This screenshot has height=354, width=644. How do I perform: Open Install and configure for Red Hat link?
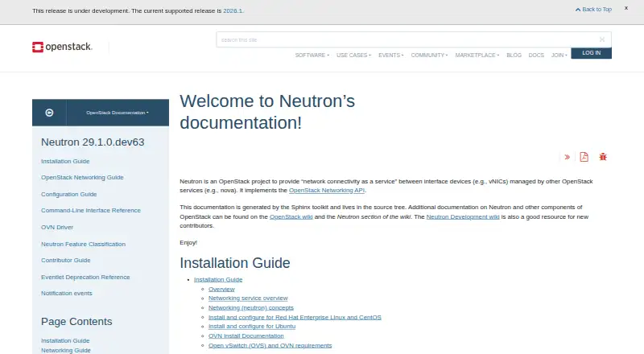pos(295,318)
